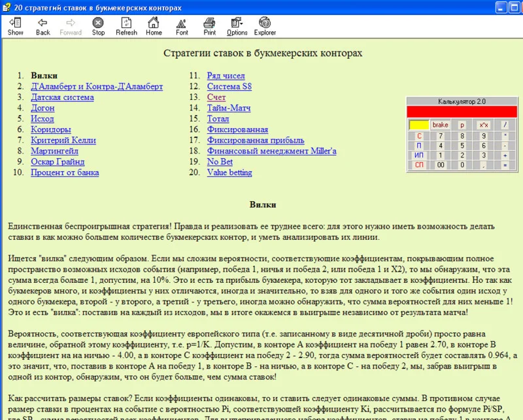Open the Д'Аламберт и Контра-Д'Аламберт link
The width and height of the screenshot is (523, 420).
[97, 86]
